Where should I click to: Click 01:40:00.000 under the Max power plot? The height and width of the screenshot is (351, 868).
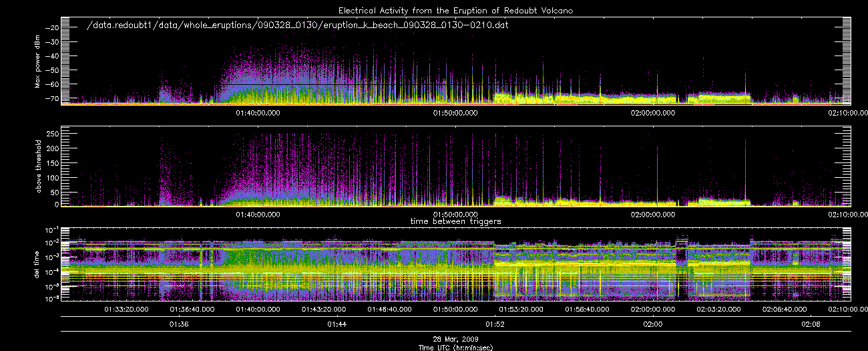(x=258, y=114)
